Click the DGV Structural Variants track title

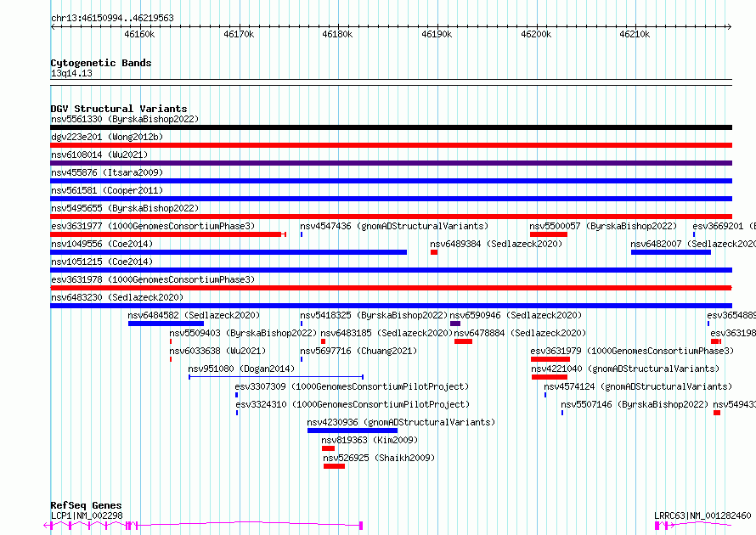(119, 109)
